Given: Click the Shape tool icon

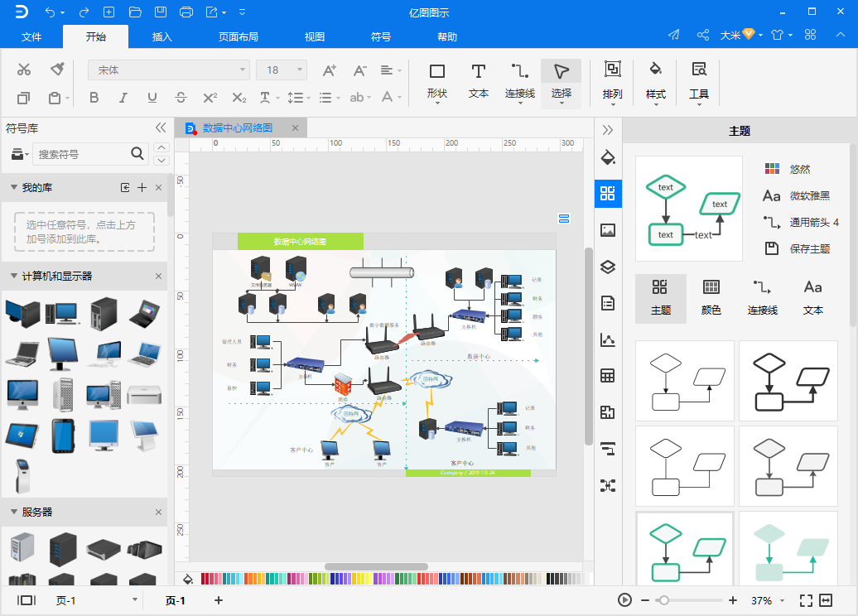Looking at the screenshot, I should point(436,71).
